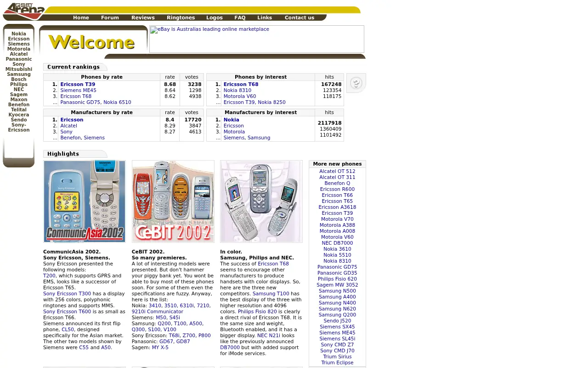This screenshot has width=588, height=368.
Task: Open the CeBIT 2002 phones thumbnail
Action: point(173,201)
